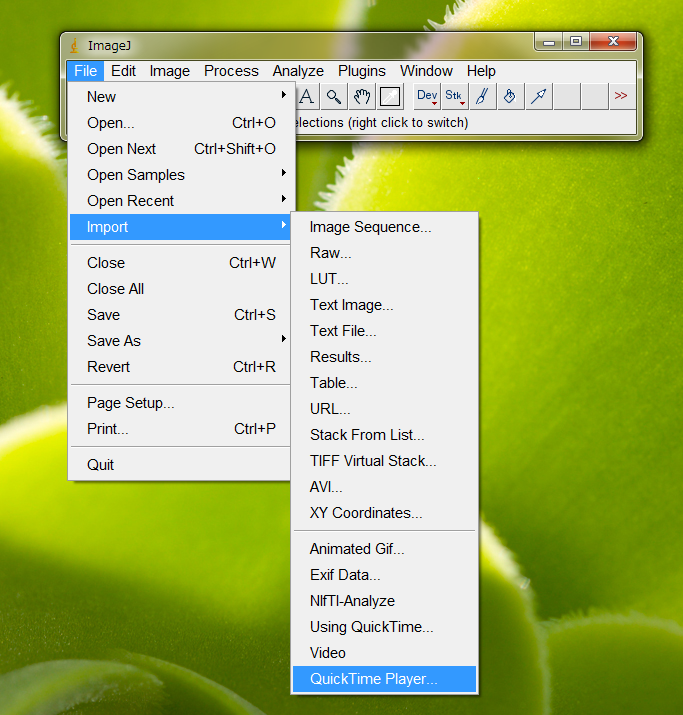Select Table... import option
Screen dimensions: 683x715
384,383
